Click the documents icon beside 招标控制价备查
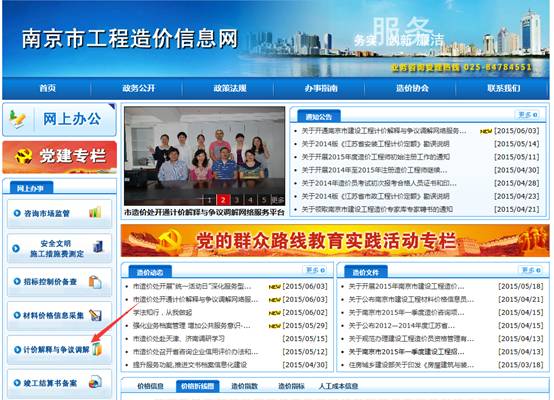The image size is (554, 400). pos(95,282)
